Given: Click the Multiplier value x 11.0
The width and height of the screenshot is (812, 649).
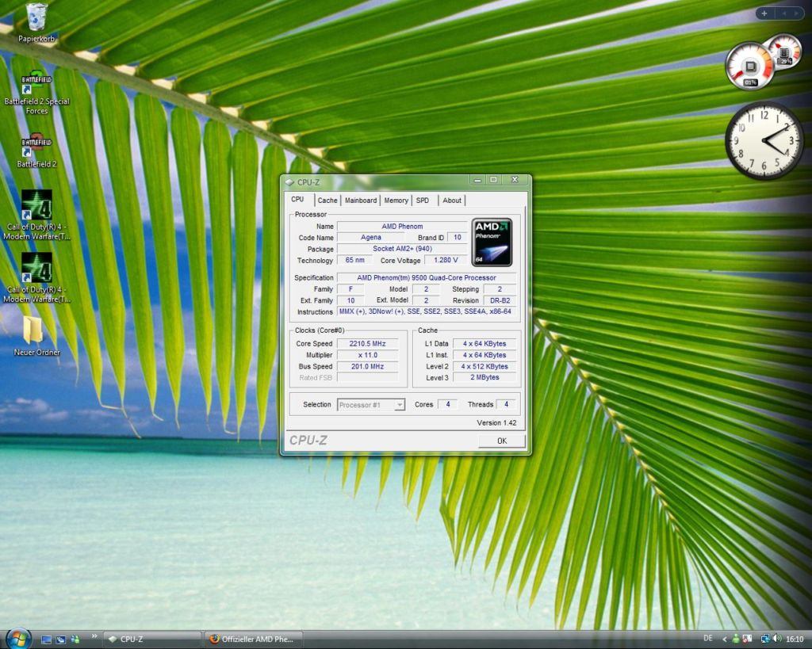Looking at the screenshot, I should point(368,355).
